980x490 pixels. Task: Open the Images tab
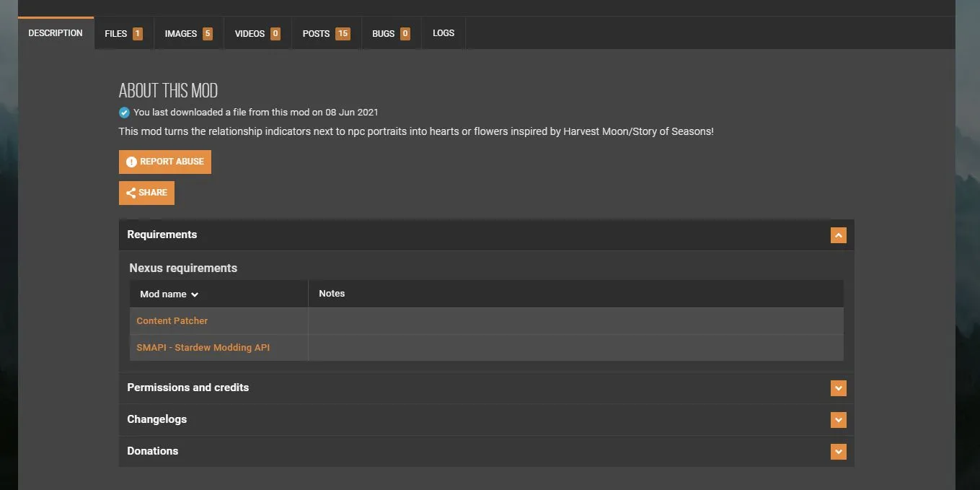[x=180, y=34]
